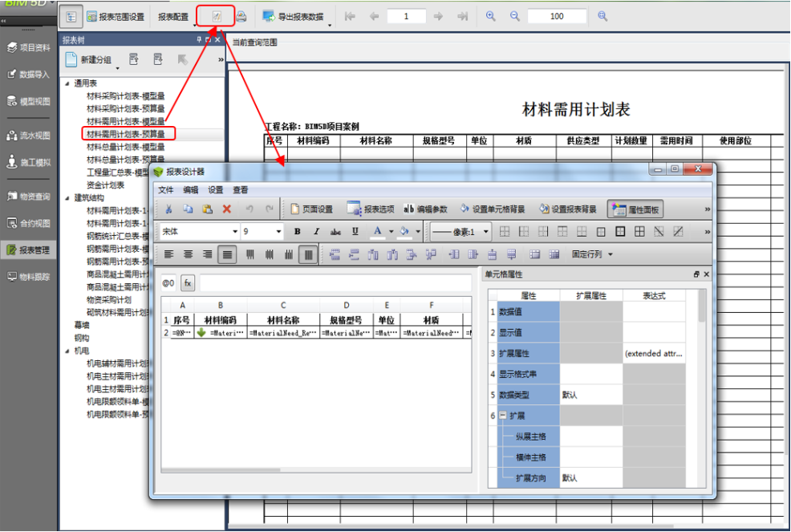Viewport: 791px width, 532px height.
Task: Click 设置报表背景 report background button
Action: tap(567, 209)
